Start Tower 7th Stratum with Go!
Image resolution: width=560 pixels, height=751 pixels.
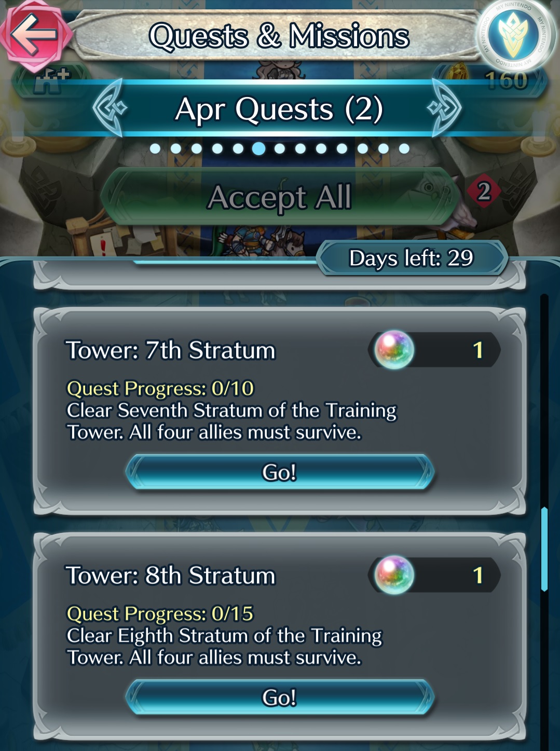coord(280,472)
